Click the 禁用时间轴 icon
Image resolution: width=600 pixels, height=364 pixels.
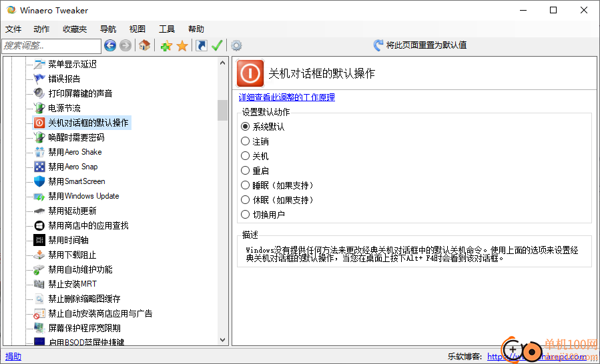click(x=39, y=240)
